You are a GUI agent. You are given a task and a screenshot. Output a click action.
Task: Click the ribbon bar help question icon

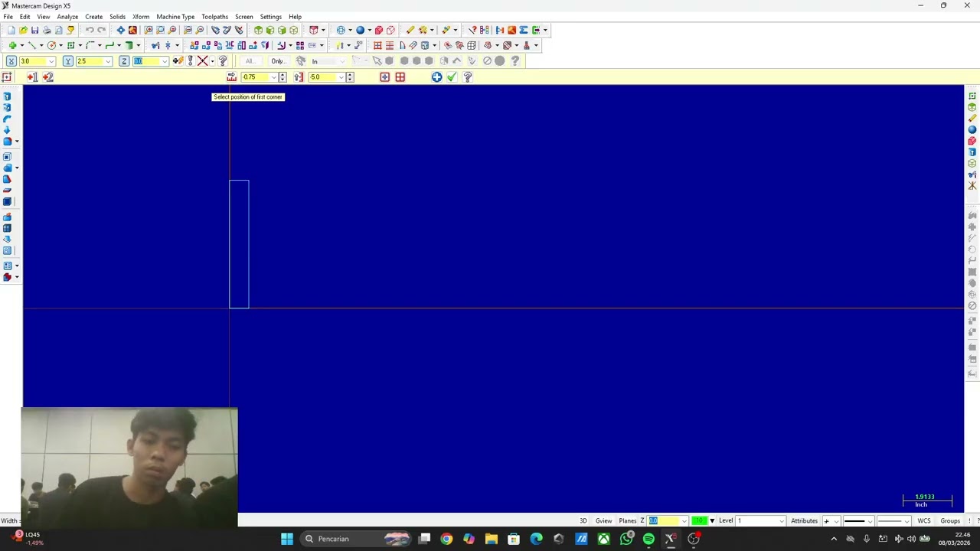point(467,77)
